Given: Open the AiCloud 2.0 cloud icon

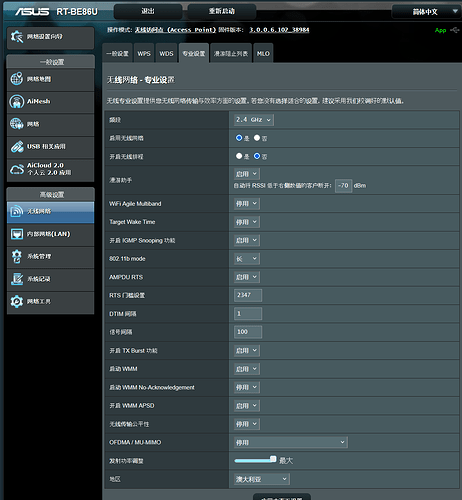Looking at the screenshot, I should tap(17, 169).
